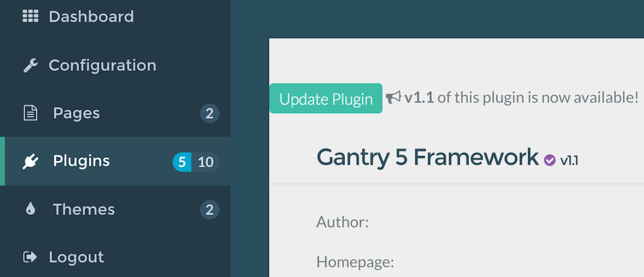The height and width of the screenshot is (277, 644).
Task: Open the Pages section
Action: click(x=76, y=113)
